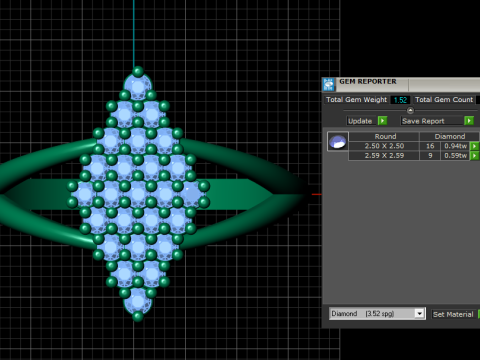Click the Total Gem Count label

coord(444,100)
